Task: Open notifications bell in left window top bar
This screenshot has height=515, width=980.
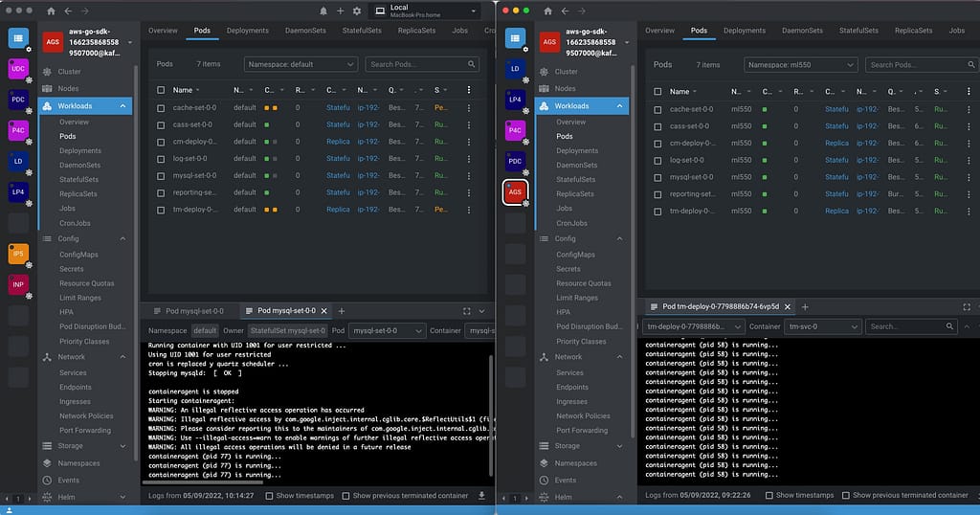Action: point(323,11)
